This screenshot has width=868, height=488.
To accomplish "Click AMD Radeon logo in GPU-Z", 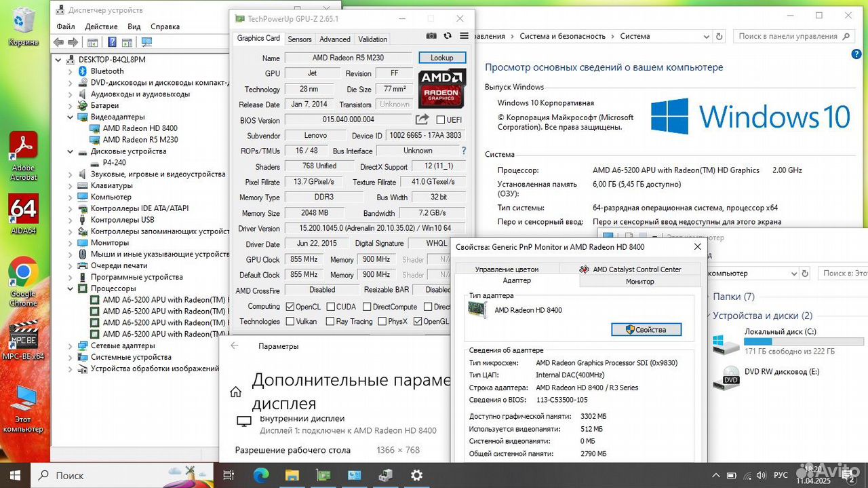I will [441, 88].
